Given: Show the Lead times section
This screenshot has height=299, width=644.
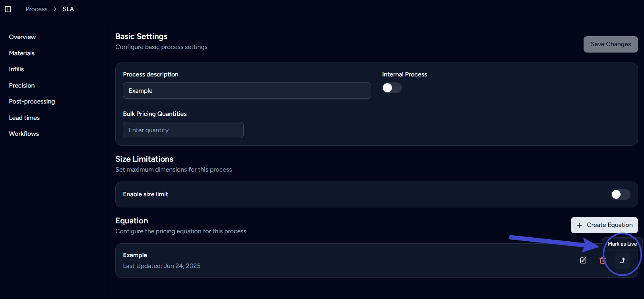Looking at the screenshot, I should 24,118.
